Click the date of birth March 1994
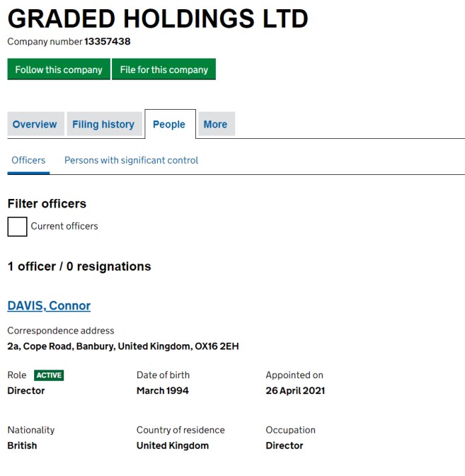This screenshot has width=465, height=476. (x=163, y=391)
